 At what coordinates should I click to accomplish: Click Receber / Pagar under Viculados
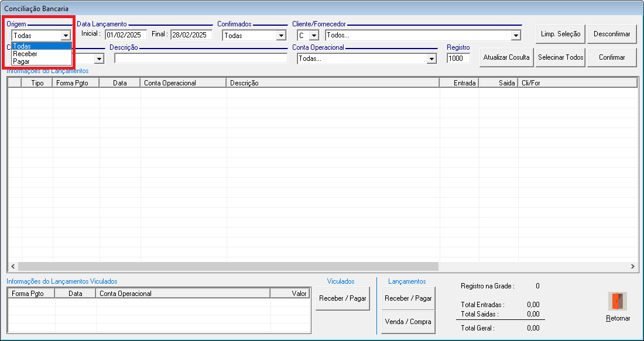click(342, 298)
